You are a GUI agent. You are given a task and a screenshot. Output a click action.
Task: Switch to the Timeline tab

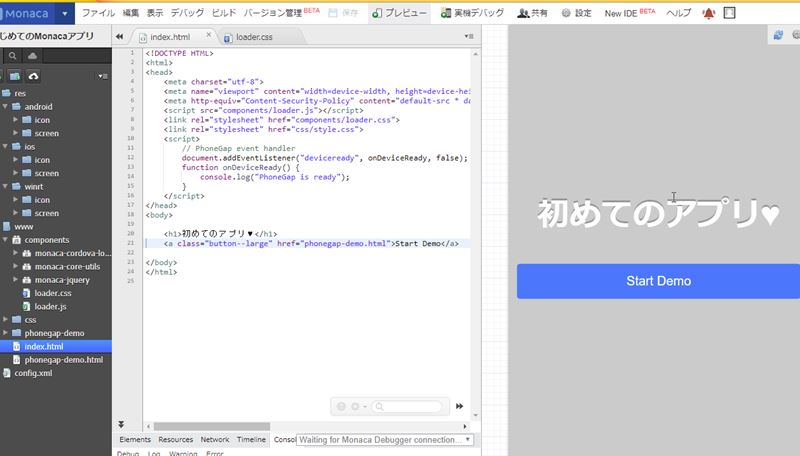[252, 440]
